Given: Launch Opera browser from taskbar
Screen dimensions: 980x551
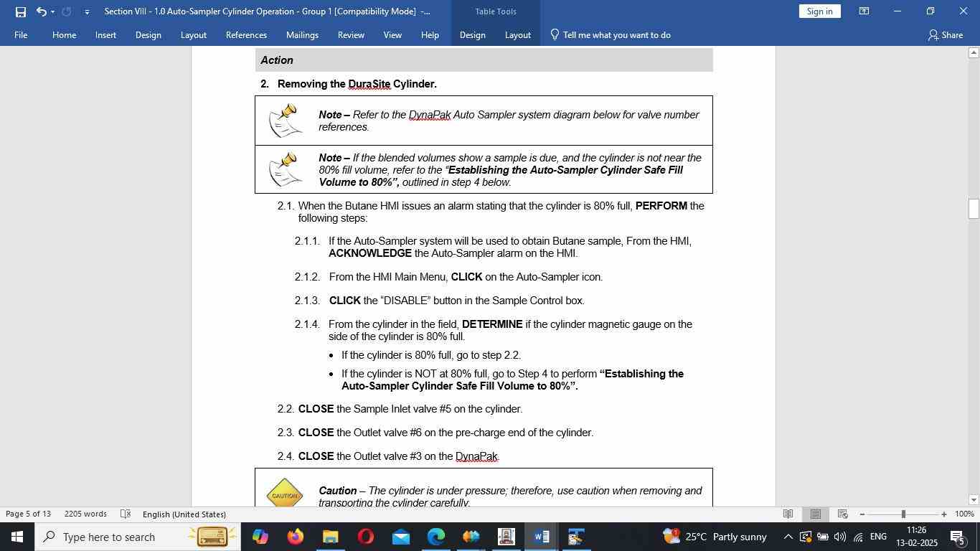Looking at the screenshot, I should 365,537.
